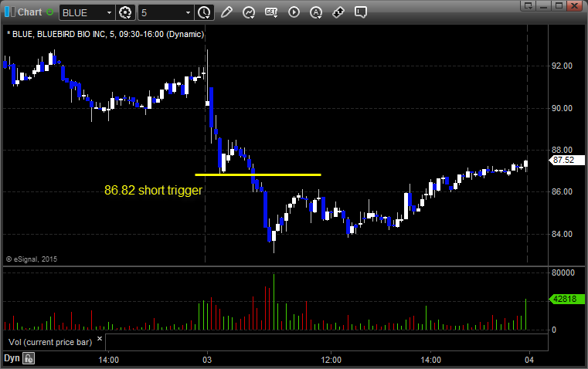The image size is (588, 369).
Task: Click the 90.00 price axis label
Action: point(562,108)
